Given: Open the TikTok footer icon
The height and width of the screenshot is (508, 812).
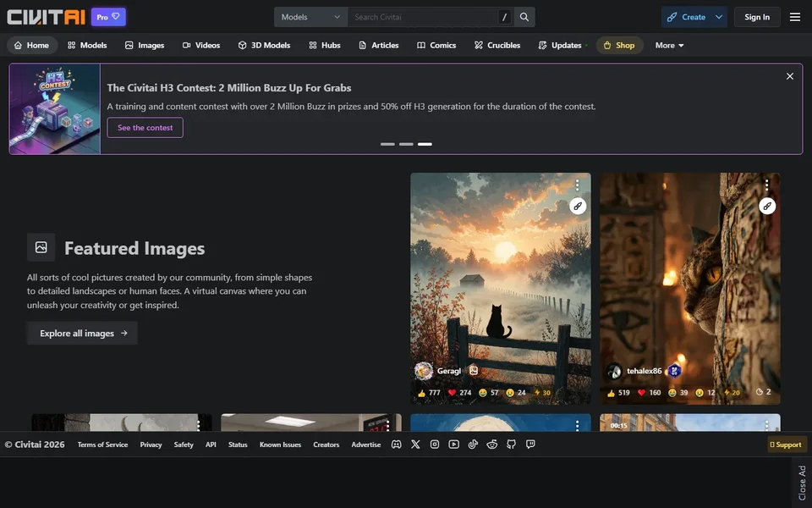Looking at the screenshot, I should click(x=473, y=444).
